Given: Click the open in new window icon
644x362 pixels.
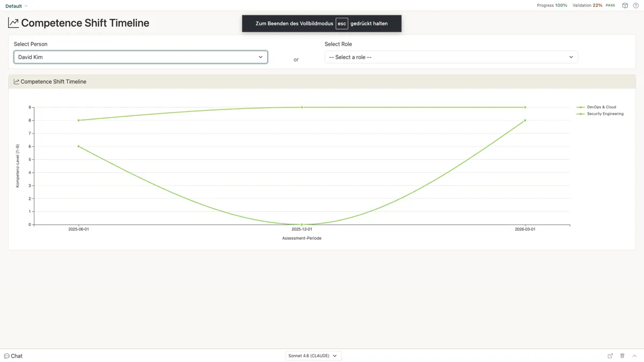Looking at the screenshot, I should (x=610, y=356).
